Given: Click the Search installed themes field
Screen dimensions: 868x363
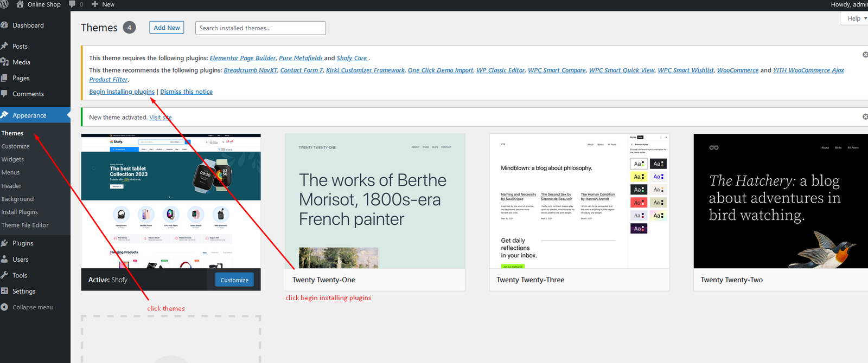Looking at the screenshot, I should coord(260,28).
